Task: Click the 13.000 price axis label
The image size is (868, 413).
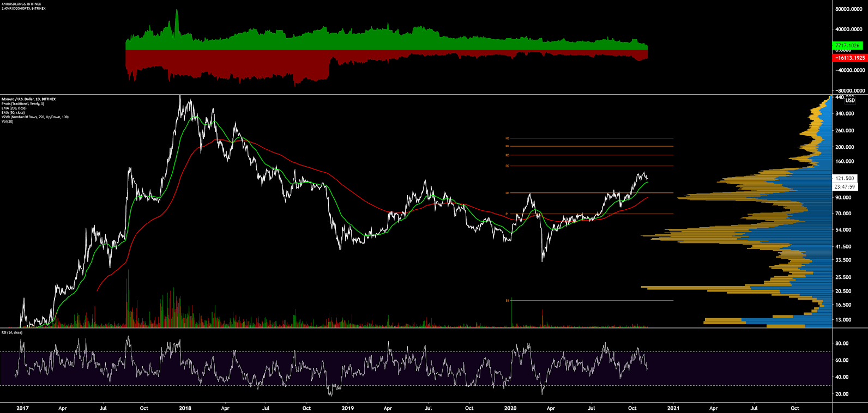Action: [843, 320]
